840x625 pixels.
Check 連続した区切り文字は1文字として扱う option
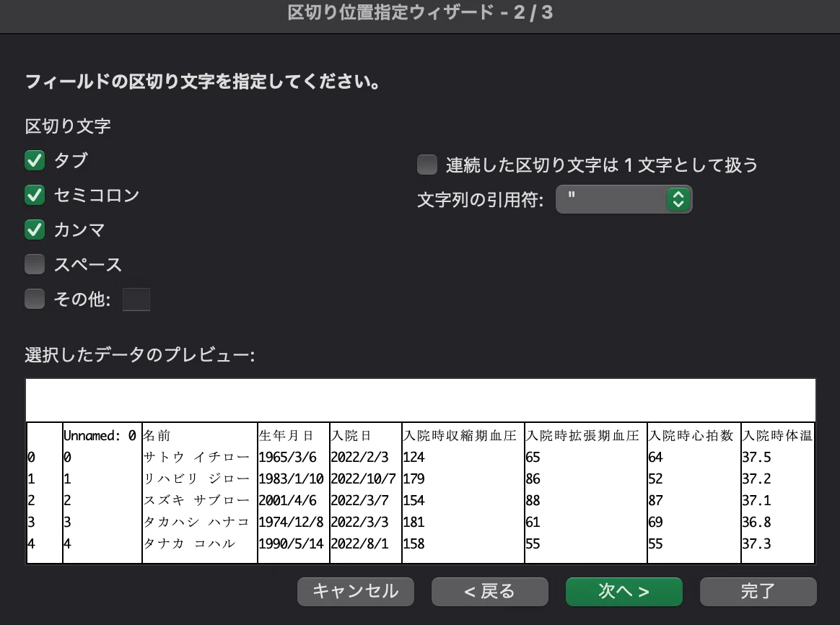(x=427, y=165)
